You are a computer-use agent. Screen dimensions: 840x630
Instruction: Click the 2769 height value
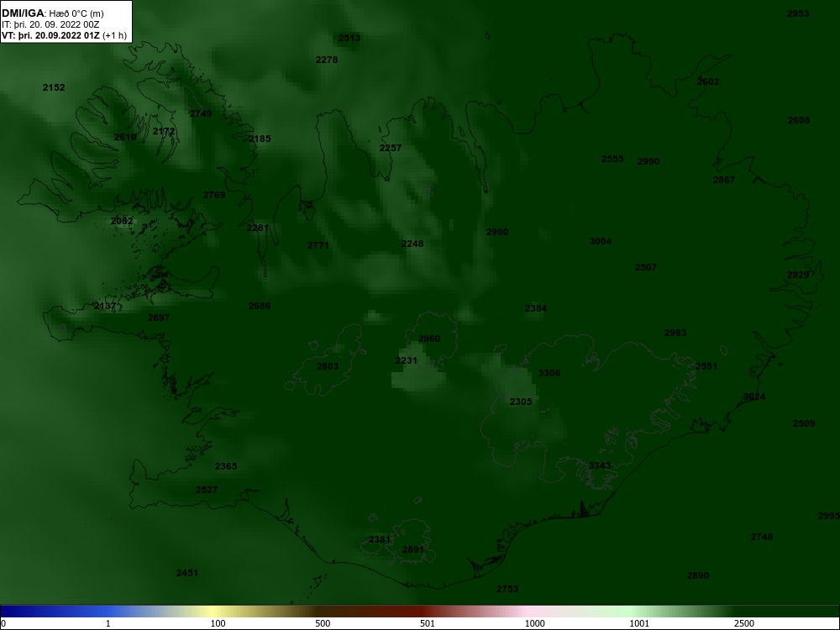[214, 195]
